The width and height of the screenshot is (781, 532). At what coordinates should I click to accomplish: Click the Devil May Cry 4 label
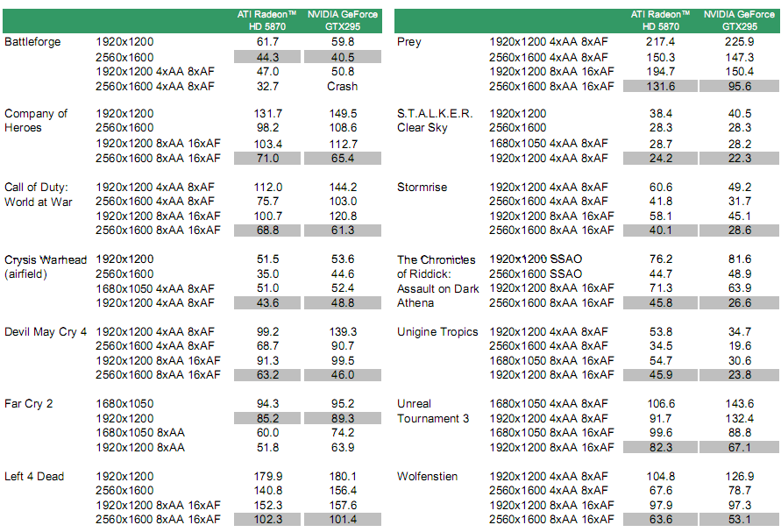coord(46,332)
